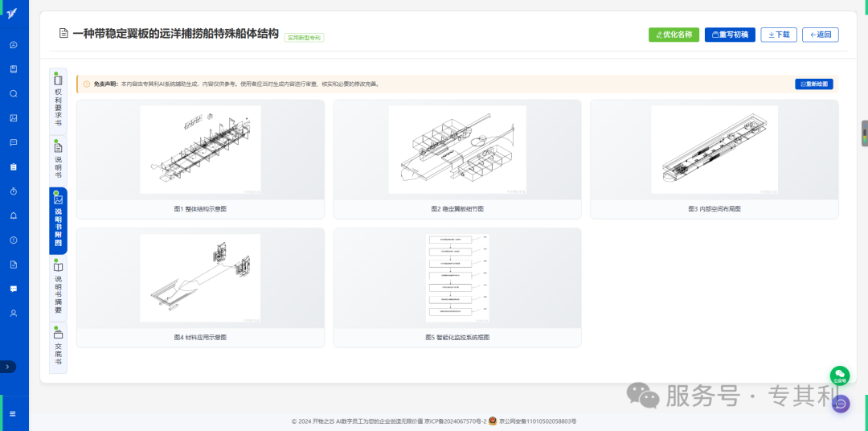Click the 下载 download button
Viewport: 868px width, 431px height.
tap(778, 35)
